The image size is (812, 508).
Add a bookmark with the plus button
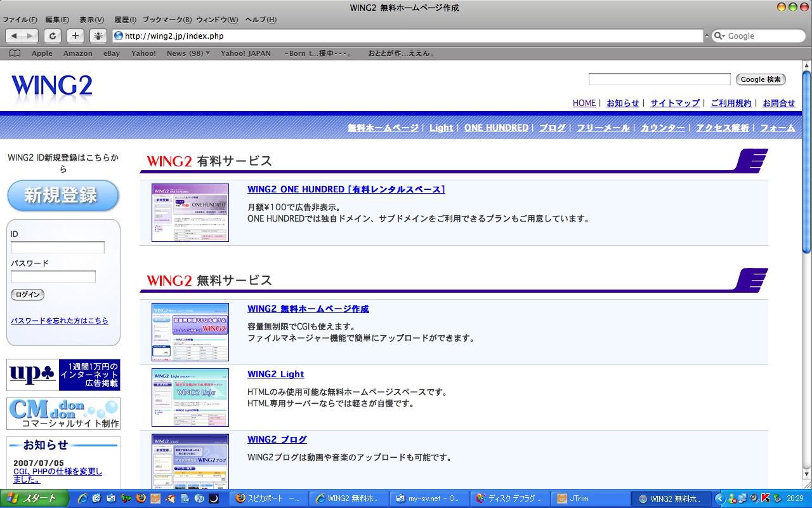tap(75, 36)
